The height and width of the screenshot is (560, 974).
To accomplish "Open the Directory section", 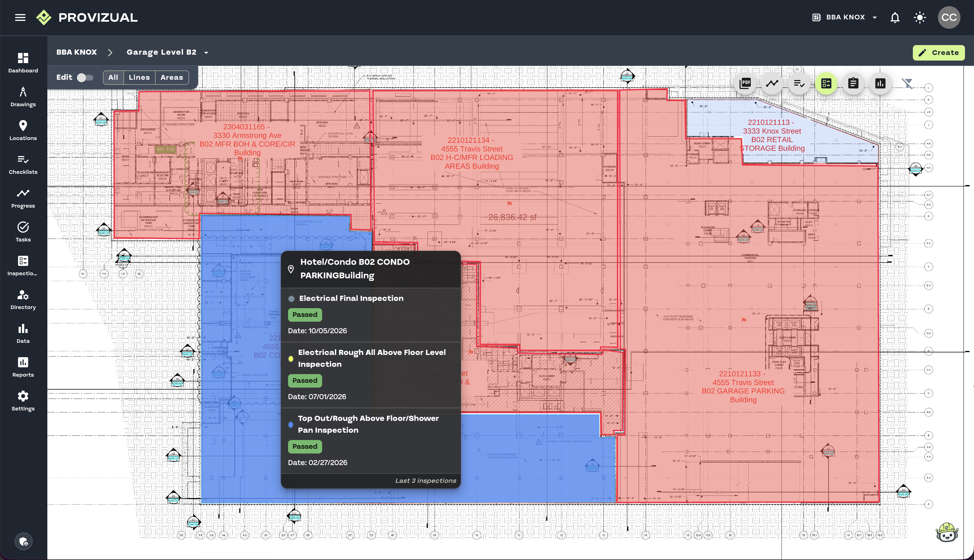I will tap(23, 300).
